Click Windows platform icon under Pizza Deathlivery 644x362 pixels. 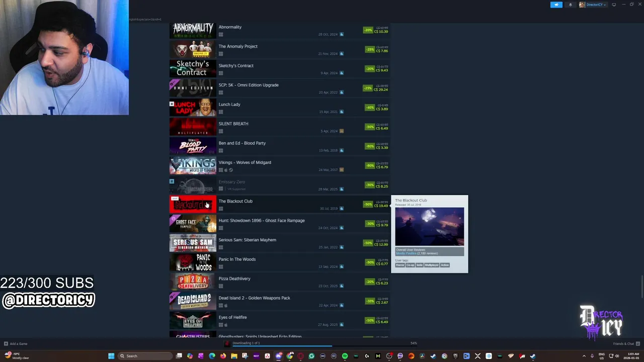pyautogui.click(x=221, y=286)
